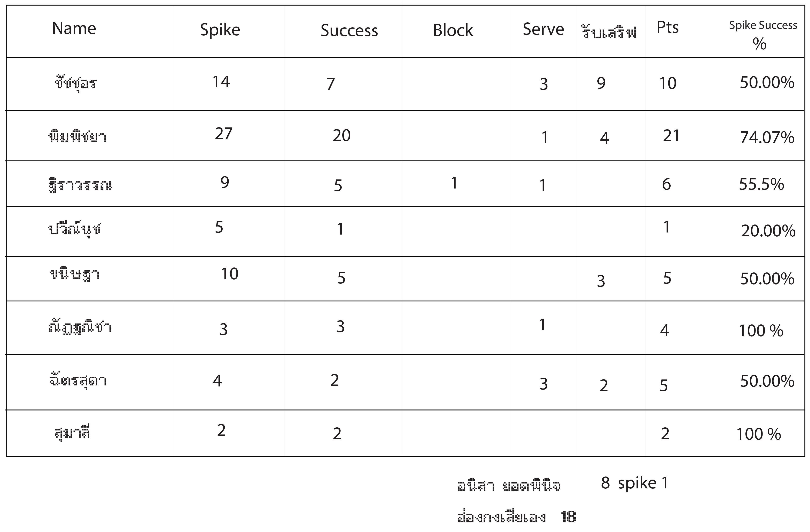Select the Serve column header
The image size is (810, 532).
543,29
